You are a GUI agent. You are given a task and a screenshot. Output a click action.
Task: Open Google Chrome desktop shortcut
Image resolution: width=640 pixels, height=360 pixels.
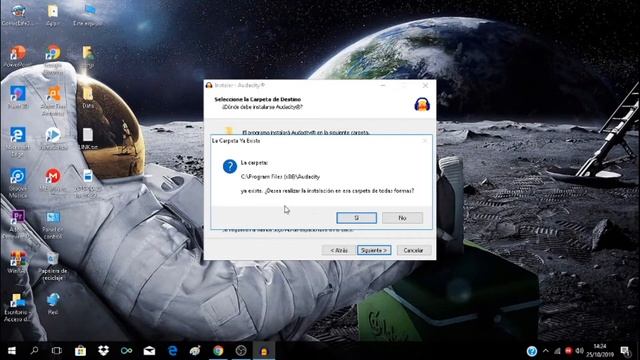(53, 53)
